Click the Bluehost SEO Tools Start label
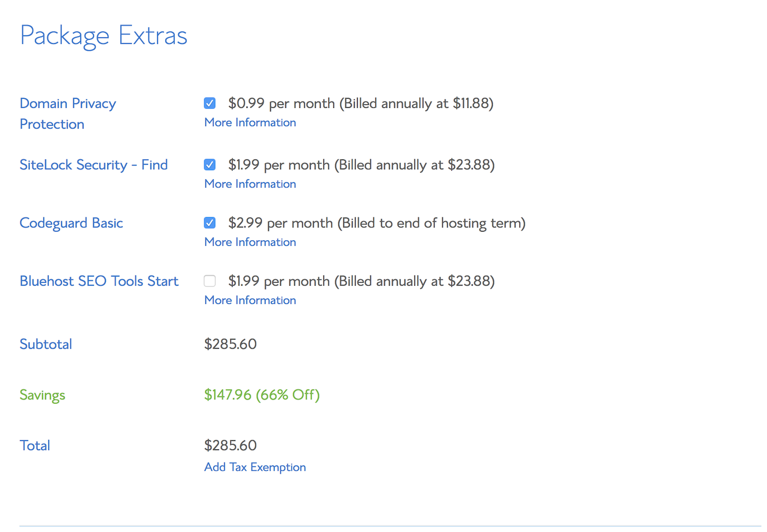This screenshot has height=532, width=767. 99,281
